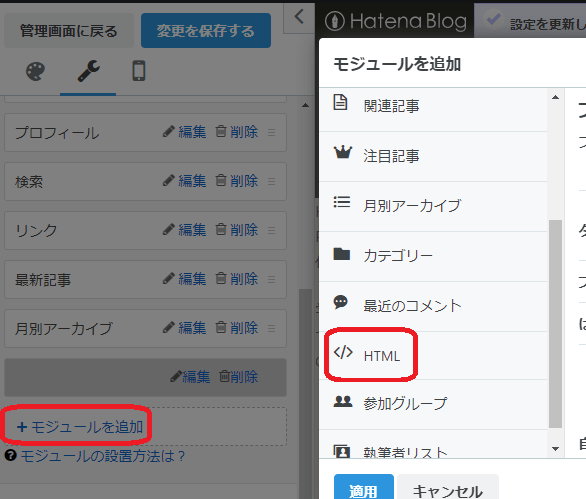
Task: Grab the プロフィール module reorder handle
Action: pos(272,133)
